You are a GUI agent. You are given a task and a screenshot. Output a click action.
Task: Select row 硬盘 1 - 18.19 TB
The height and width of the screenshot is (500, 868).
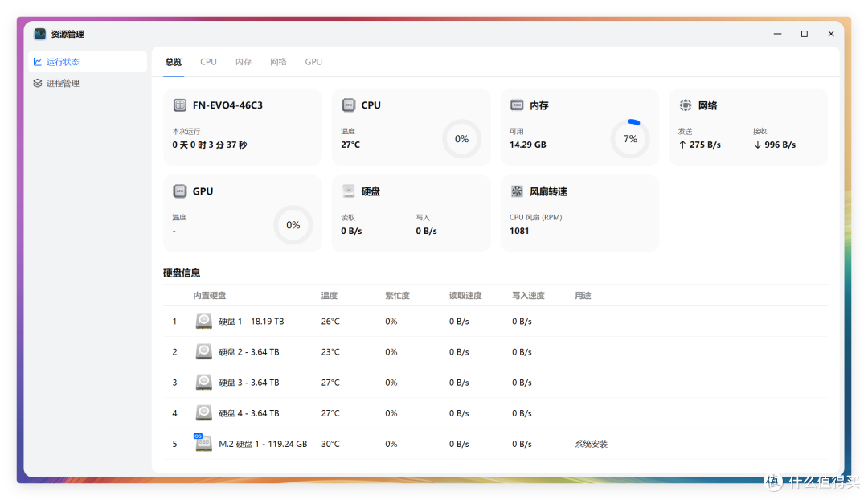click(495, 322)
